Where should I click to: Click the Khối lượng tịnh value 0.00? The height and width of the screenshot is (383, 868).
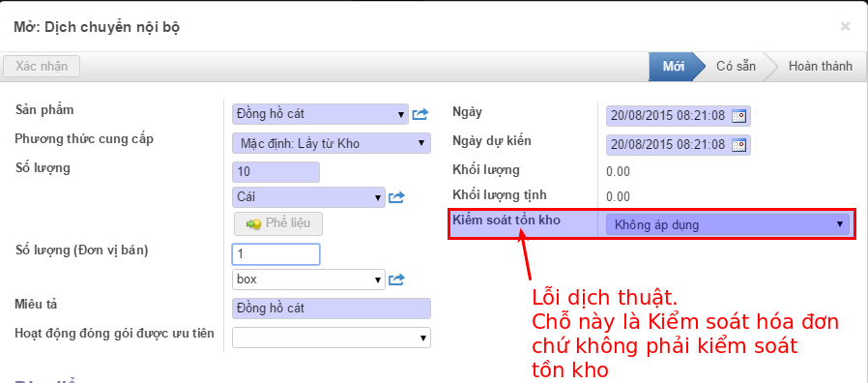click(619, 196)
